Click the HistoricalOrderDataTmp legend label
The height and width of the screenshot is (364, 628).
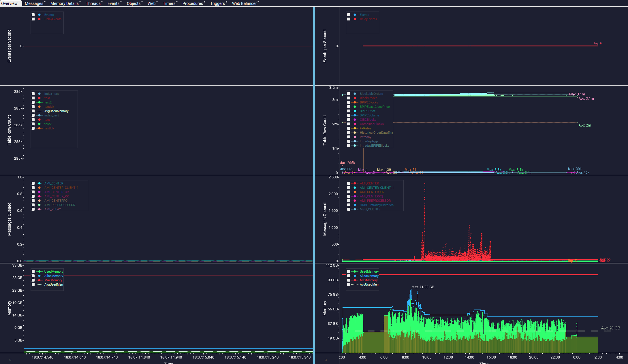pos(376,133)
